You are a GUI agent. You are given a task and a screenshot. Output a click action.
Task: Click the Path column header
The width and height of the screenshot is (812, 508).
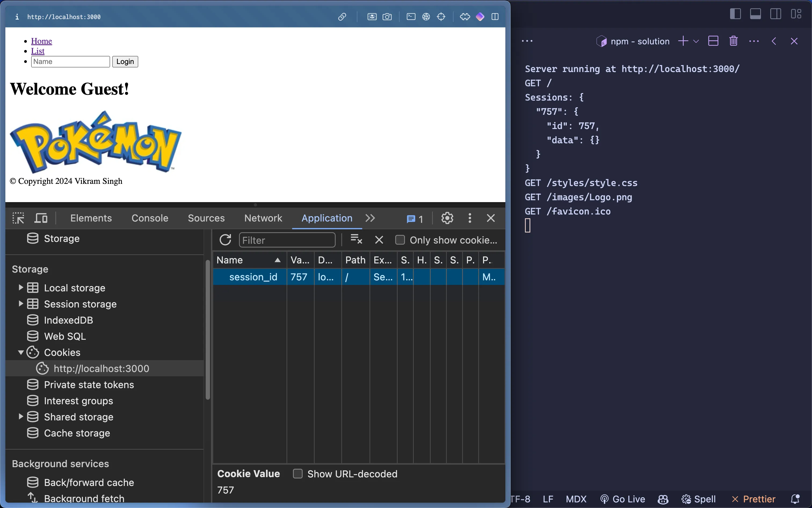[x=356, y=260]
